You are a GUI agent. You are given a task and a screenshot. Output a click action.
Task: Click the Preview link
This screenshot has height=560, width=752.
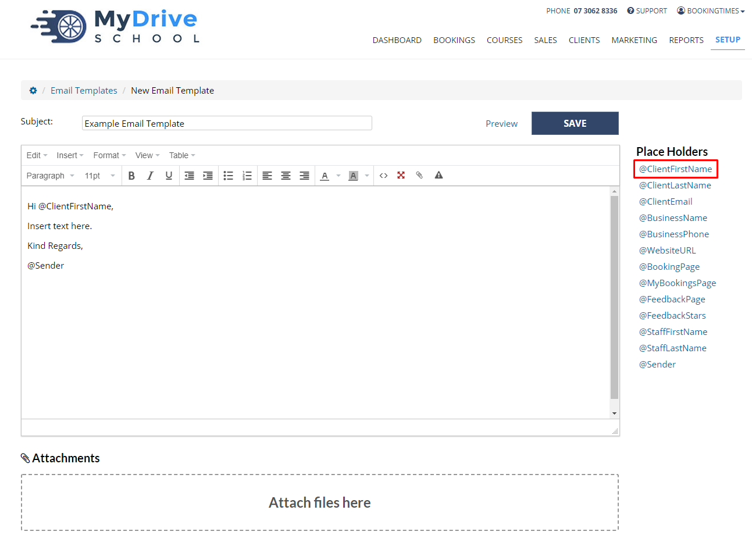[501, 124]
